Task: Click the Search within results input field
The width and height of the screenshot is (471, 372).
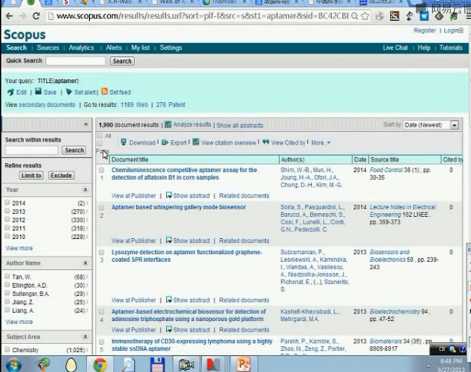Action: click(32, 150)
